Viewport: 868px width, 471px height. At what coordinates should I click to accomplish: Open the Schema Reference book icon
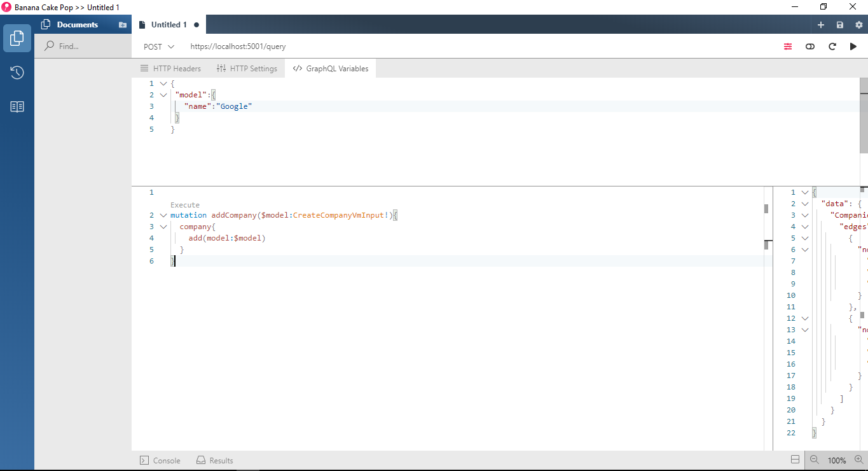[x=17, y=106]
